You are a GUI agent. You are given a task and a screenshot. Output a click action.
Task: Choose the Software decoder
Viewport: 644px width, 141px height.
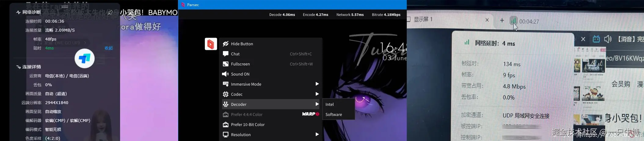click(x=339, y=114)
